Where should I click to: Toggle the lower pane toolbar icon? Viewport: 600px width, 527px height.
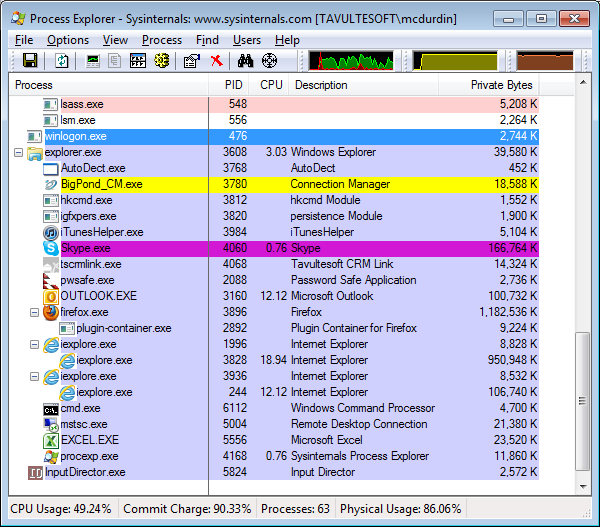[x=138, y=60]
